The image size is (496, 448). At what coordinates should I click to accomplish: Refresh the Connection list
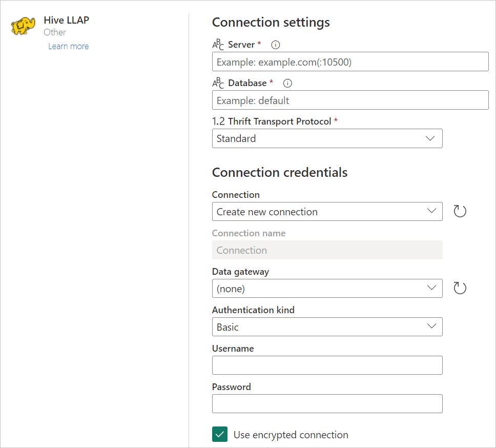coord(460,211)
